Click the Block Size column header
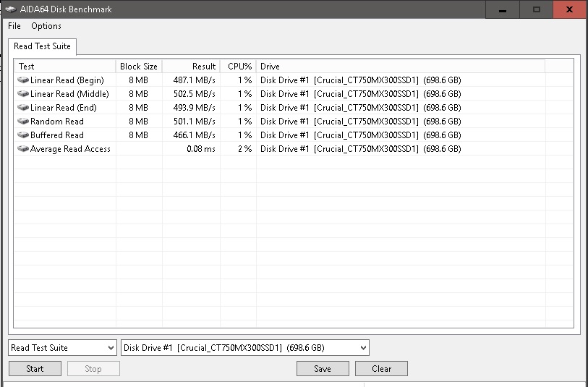The height and width of the screenshot is (387, 588). pos(139,67)
